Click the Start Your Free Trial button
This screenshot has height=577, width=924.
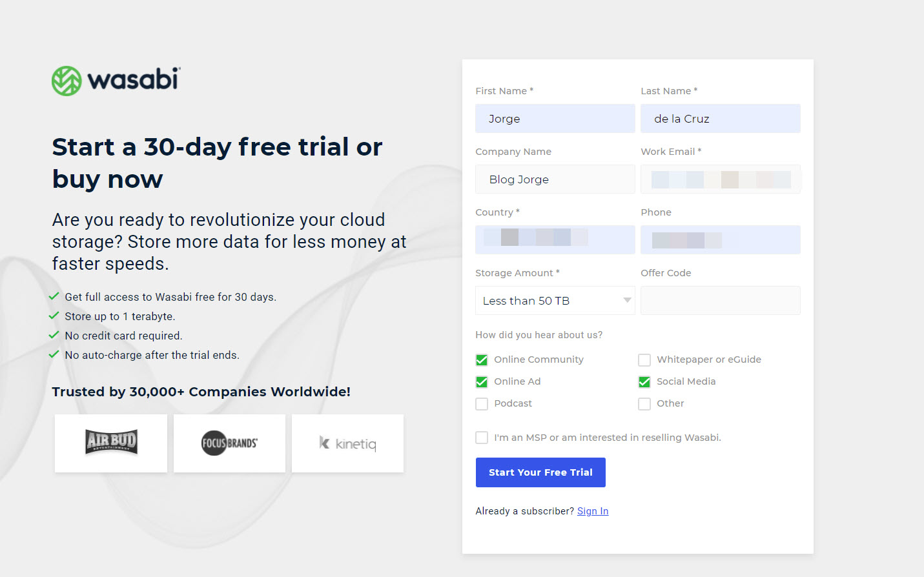pos(540,472)
